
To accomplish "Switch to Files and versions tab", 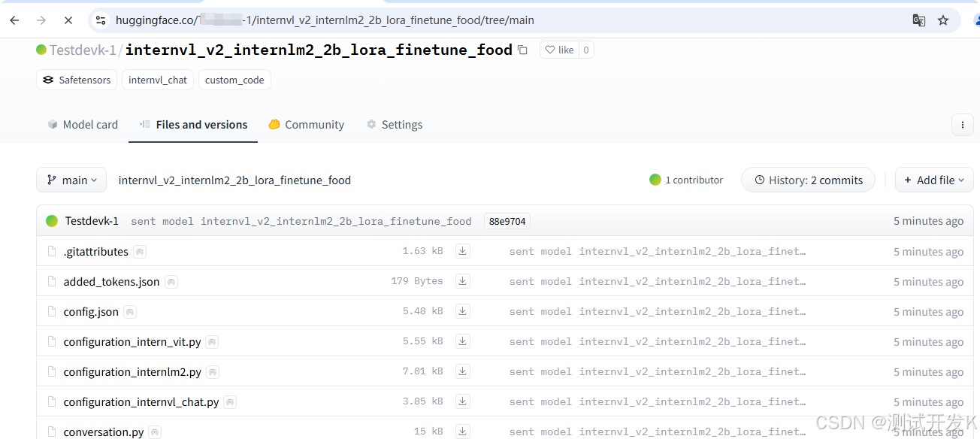I will tap(193, 125).
